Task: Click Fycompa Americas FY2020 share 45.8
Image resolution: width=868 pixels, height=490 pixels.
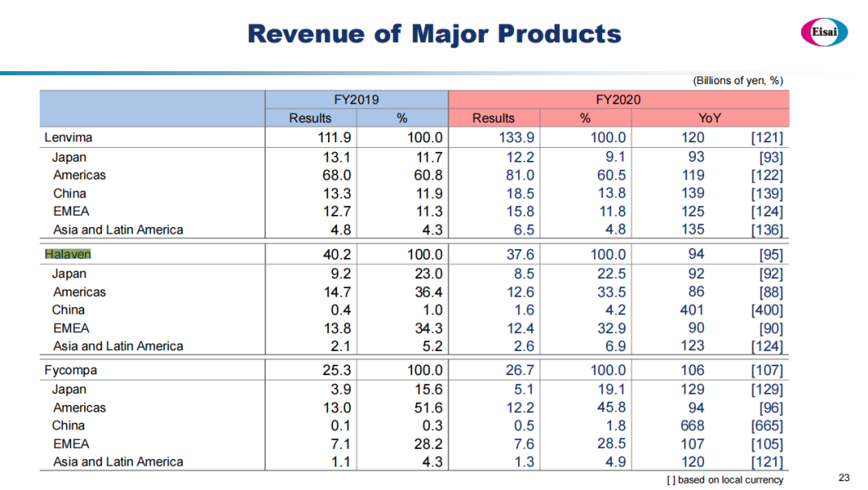Action: 611,408
